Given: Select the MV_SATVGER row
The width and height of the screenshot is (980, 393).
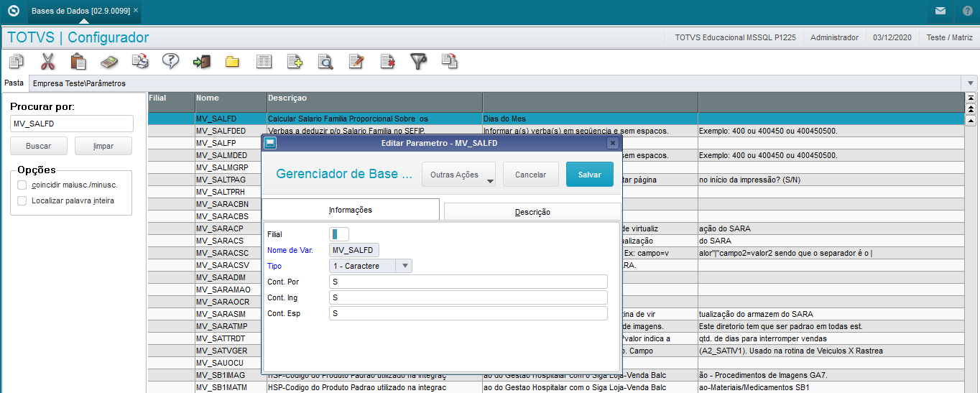Looking at the screenshot, I should point(555,351).
